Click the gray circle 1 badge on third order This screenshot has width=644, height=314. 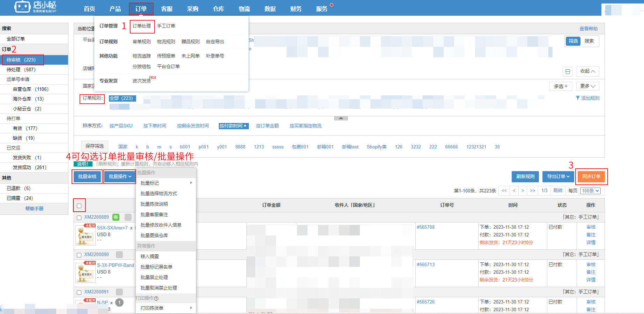[x=119, y=302]
